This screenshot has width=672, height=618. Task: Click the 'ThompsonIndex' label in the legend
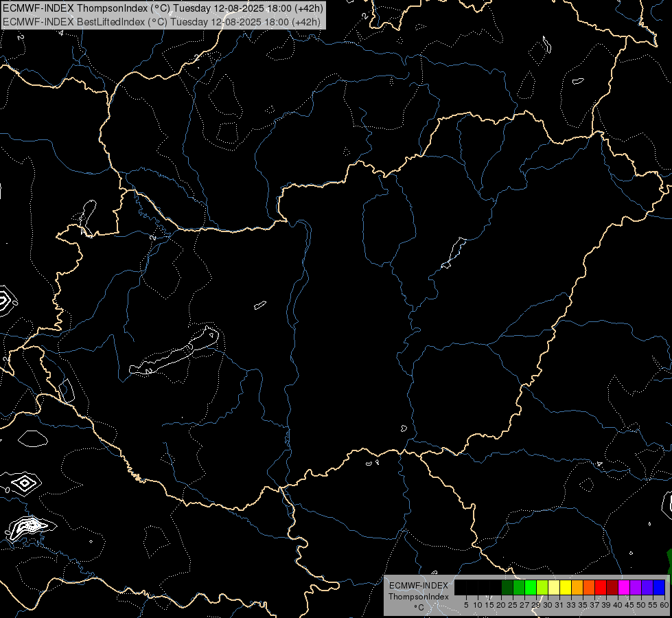(x=418, y=597)
